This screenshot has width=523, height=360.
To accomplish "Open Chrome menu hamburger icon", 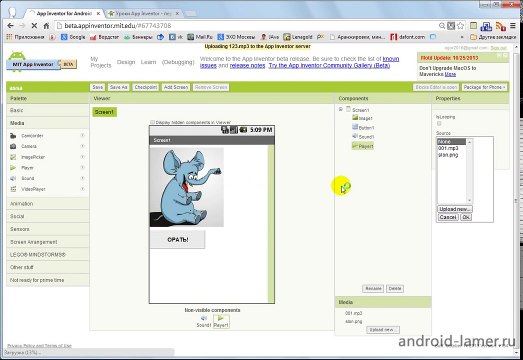I will [513, 26].
